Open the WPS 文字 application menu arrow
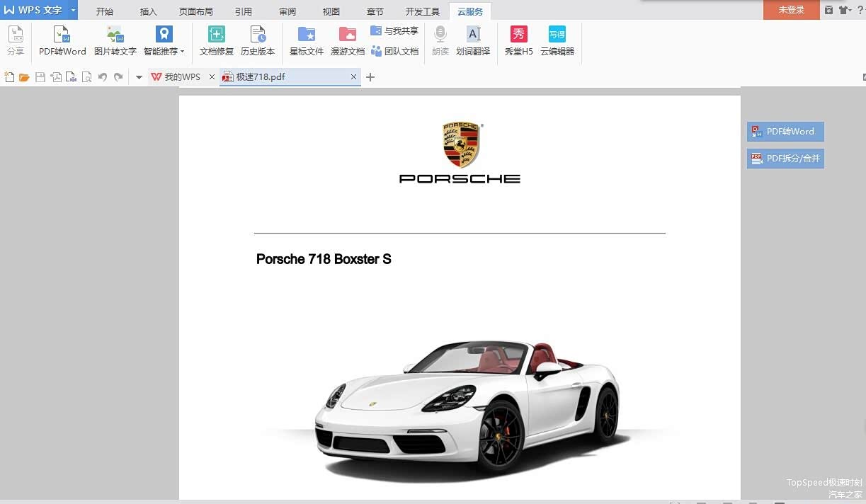Screen dimensions: 866x504 click(x=73, y=10)
